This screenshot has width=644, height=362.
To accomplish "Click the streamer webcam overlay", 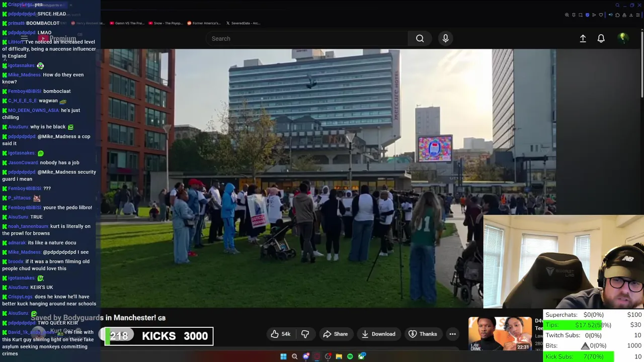I will 563,261.
